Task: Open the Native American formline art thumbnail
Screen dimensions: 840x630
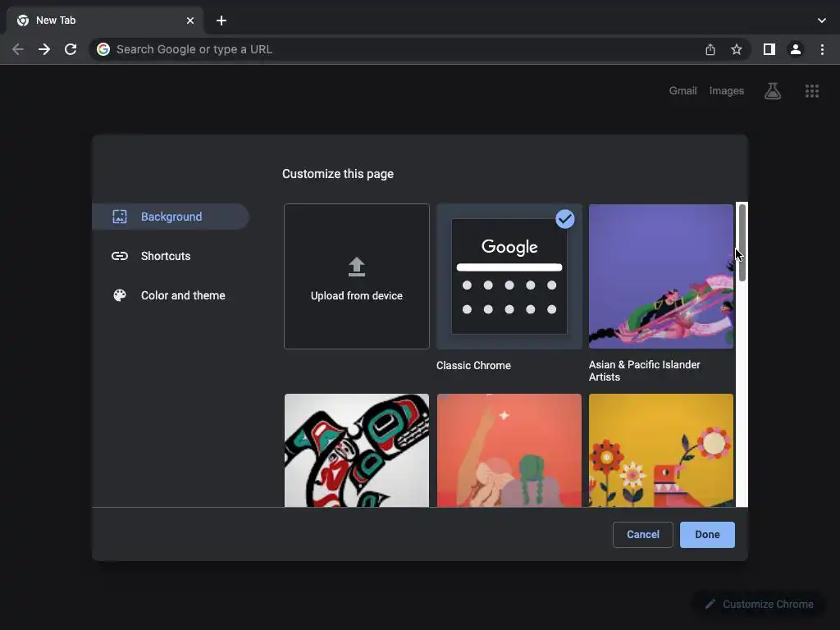Action: click(357, 450)
